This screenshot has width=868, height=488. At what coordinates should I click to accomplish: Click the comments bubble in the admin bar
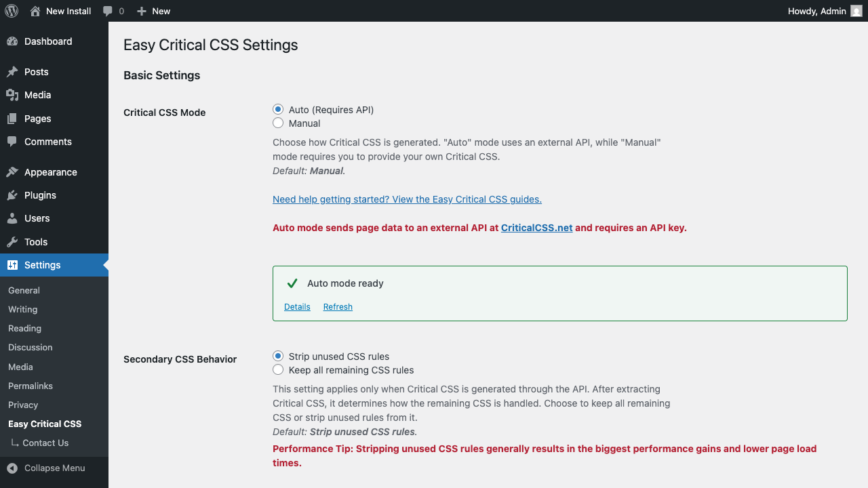click(x=108, y=11)
